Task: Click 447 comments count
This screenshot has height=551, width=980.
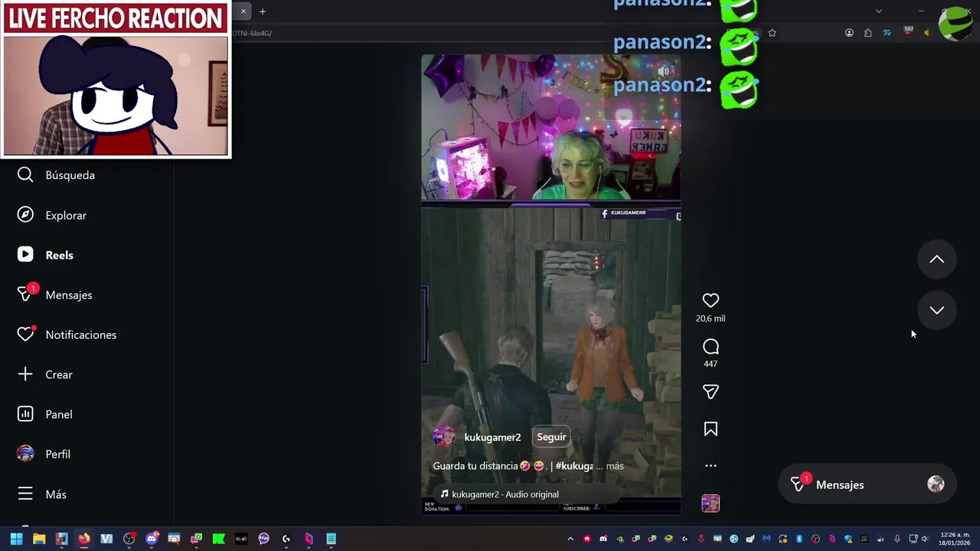Action: [x=710, y=364]
